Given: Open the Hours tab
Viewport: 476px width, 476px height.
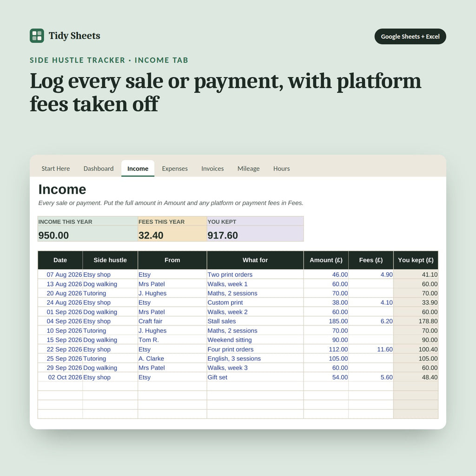Looking at the screenshot, I should click(281, 168).
